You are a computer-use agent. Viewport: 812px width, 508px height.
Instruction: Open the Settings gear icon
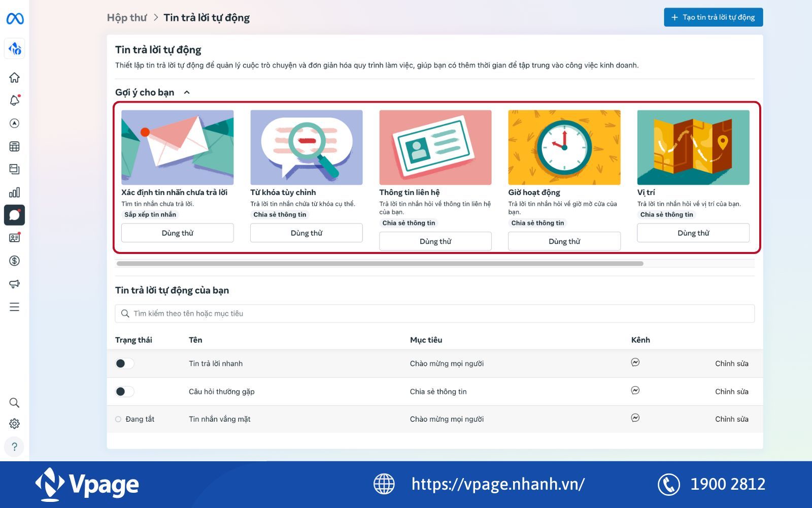click(x=14, y=424)
